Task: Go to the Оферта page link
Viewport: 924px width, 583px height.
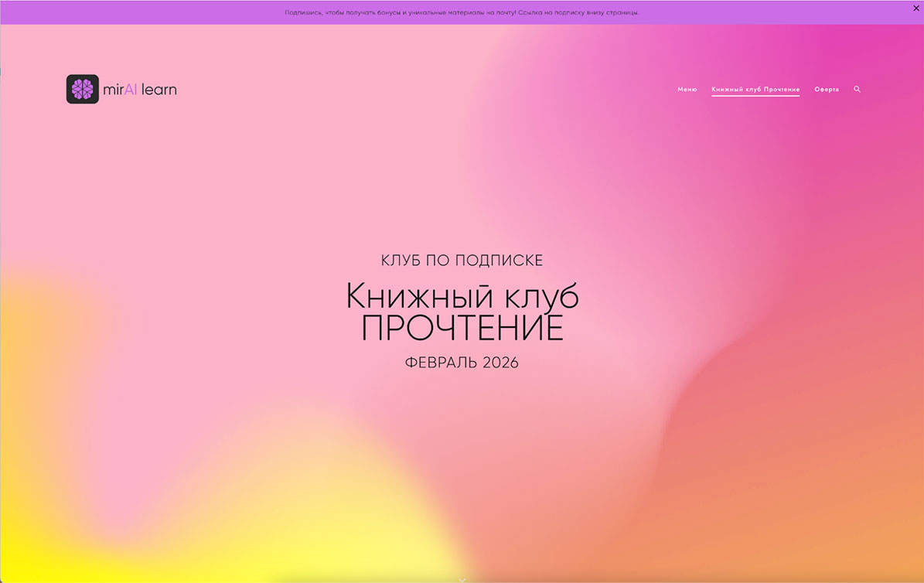Action: click(x=826, y=90)
